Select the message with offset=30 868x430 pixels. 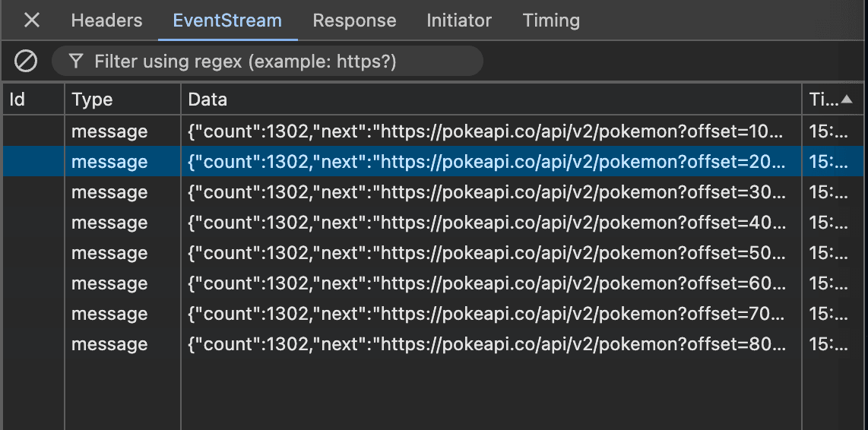(433, 192)
